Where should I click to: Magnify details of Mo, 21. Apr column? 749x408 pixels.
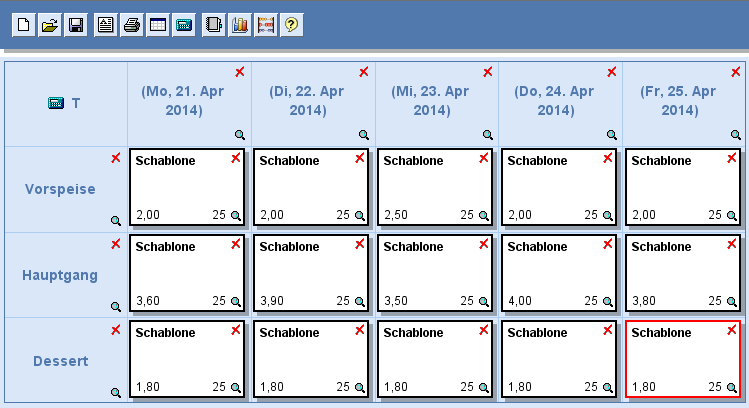pos(240,135)
